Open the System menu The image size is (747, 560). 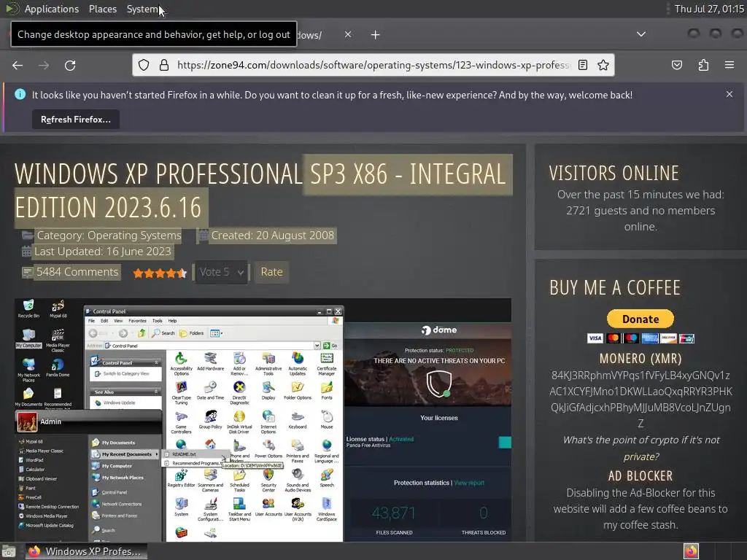[142, 9]
